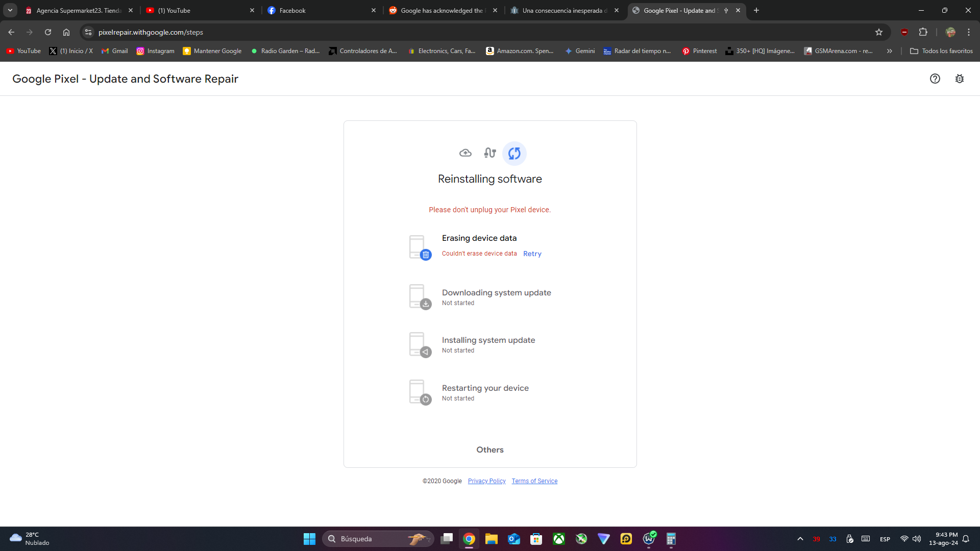Click the Erasing device data trash icon
The image size is (980, 551).
[x=425, y=255]
